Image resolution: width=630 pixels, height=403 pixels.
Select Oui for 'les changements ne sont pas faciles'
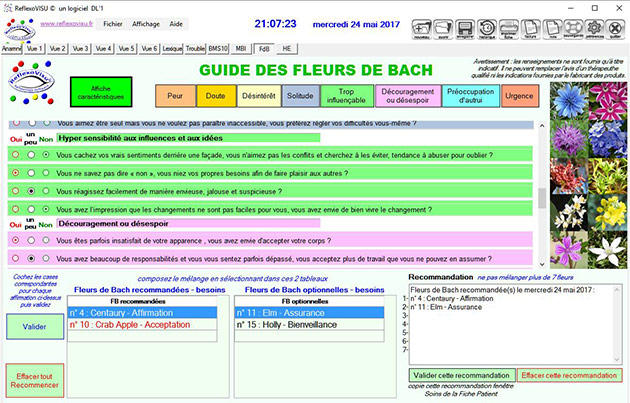click(x=16, y=209)
